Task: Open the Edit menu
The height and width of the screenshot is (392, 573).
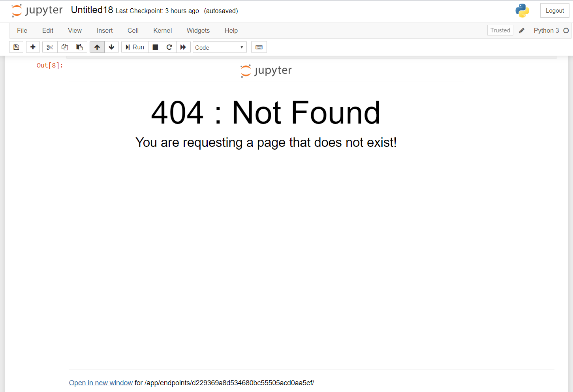Action: tap(48, 30)
